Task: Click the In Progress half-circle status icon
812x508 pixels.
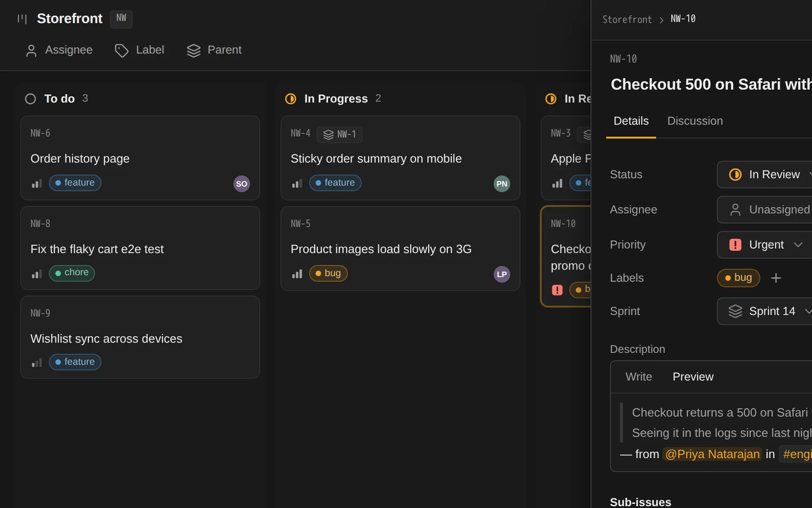Action: [291, 99]
